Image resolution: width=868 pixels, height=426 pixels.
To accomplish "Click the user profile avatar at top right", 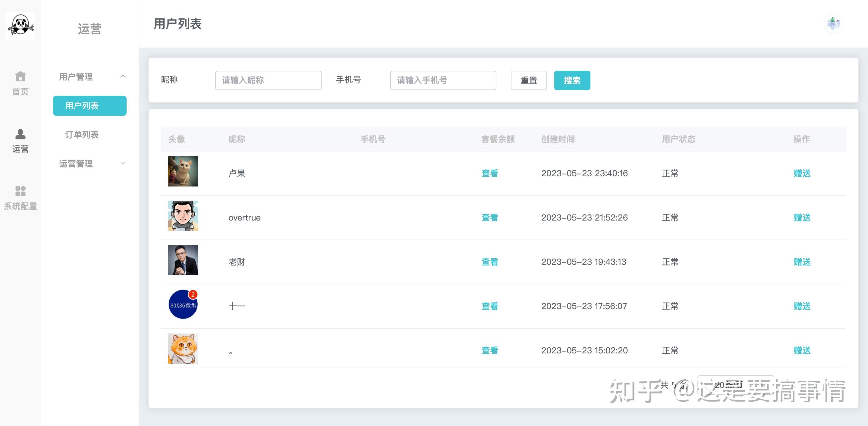I will (833, 24).
